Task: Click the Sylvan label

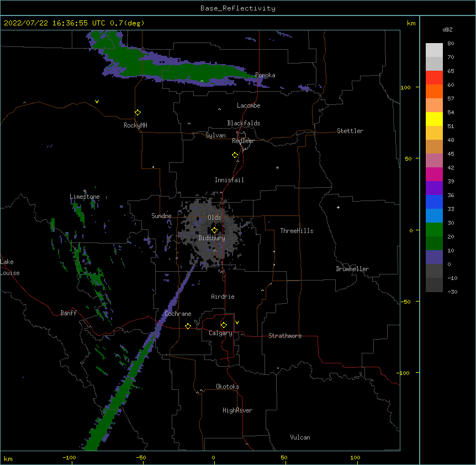Action: click(x=215, y=135)
